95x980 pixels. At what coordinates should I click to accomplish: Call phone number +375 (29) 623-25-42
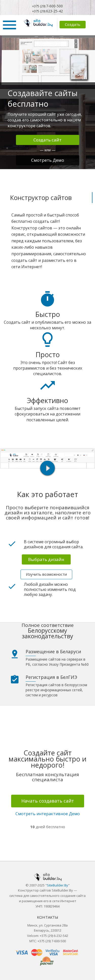tap(48, 11)
